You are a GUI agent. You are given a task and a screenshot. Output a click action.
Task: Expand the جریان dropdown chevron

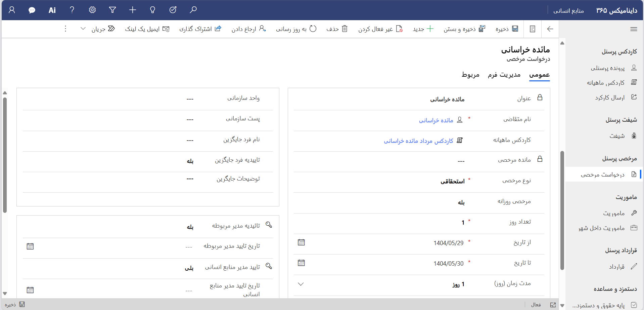click(83, 29)
